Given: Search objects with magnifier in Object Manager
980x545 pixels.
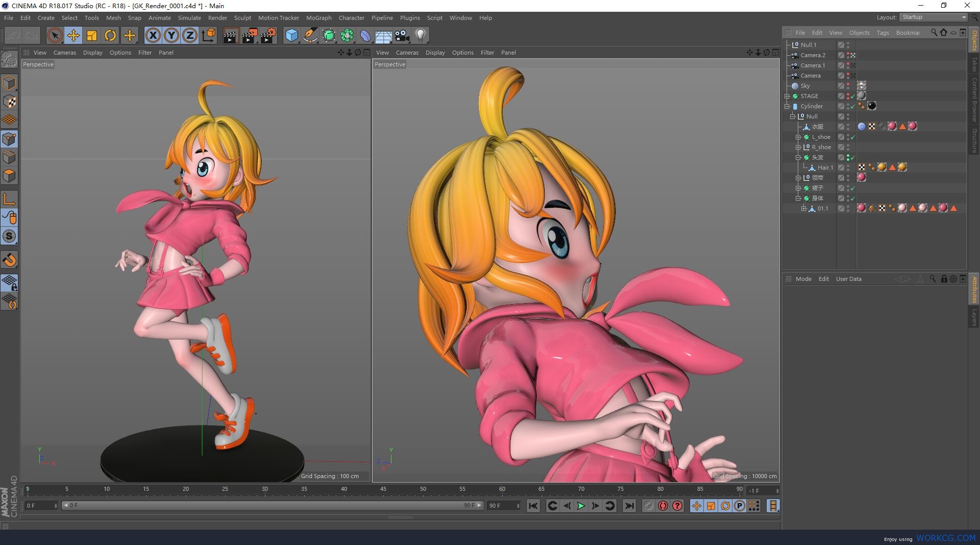Looking at the screenshot, I should click(x=934, y=32).
